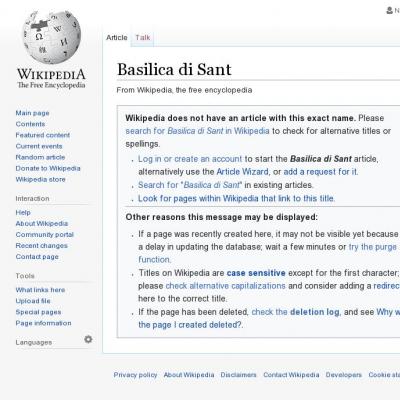Open Upload file link
Image resolution: width=400 pixels, height=400 pixels.
(33, 301)
